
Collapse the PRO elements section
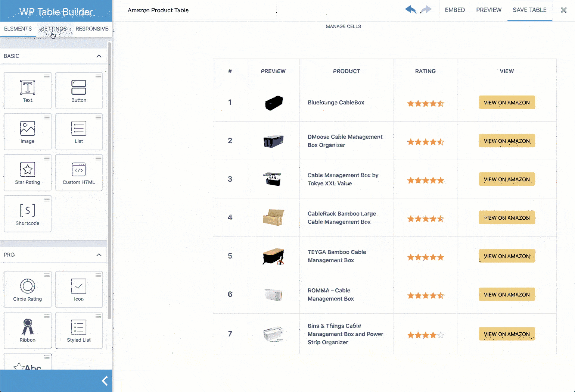[x=99, y=255]
